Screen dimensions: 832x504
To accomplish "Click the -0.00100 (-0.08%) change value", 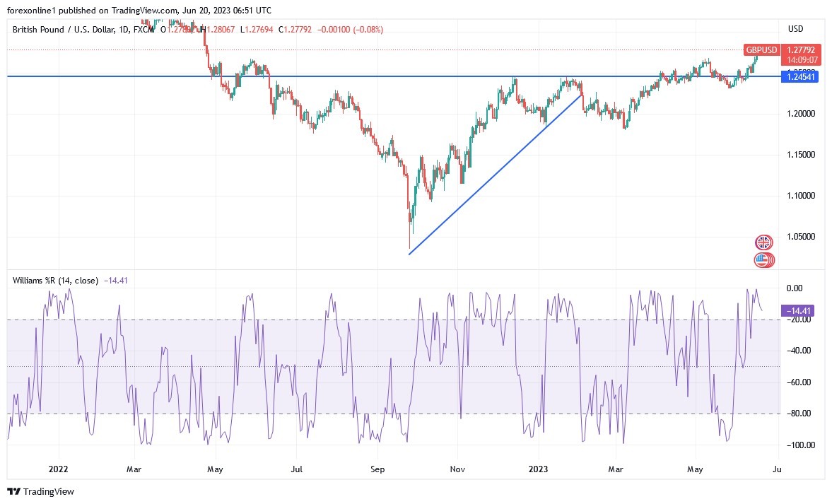I will click(350, 29).
